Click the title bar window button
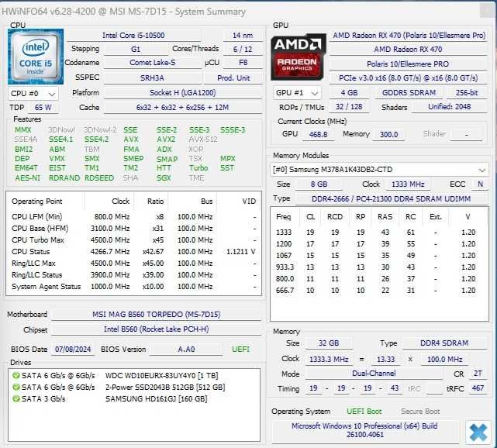The height and width of the screenshot is (448, 497). point(487,11)
